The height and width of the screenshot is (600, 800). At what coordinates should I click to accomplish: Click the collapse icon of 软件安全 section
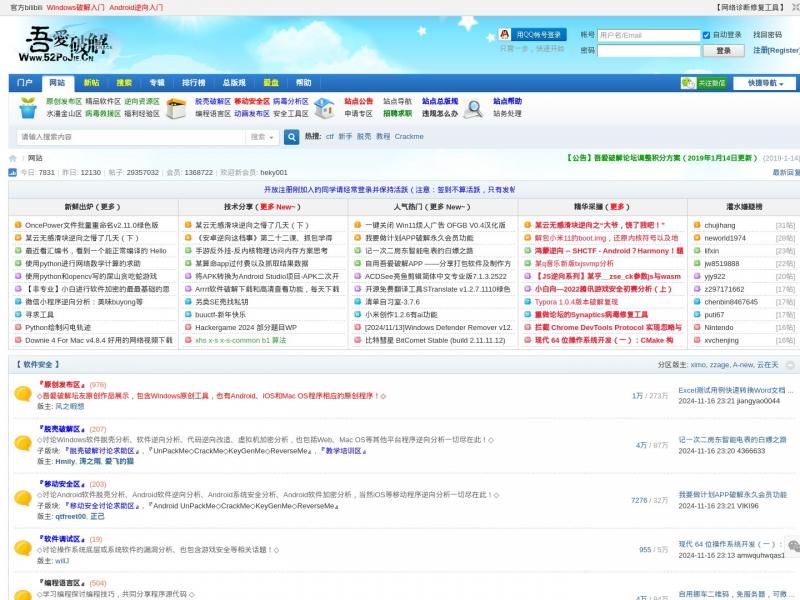[x=790, y=365]
